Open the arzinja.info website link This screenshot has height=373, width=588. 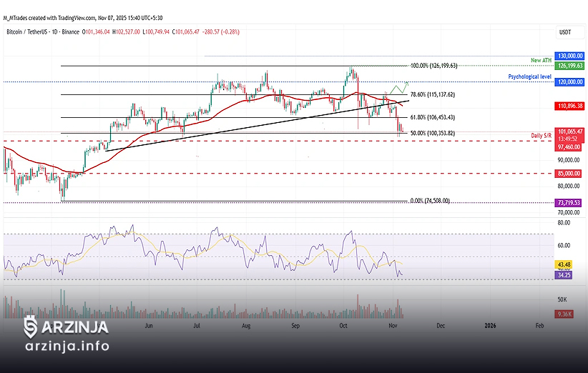[x=67, y=347]
